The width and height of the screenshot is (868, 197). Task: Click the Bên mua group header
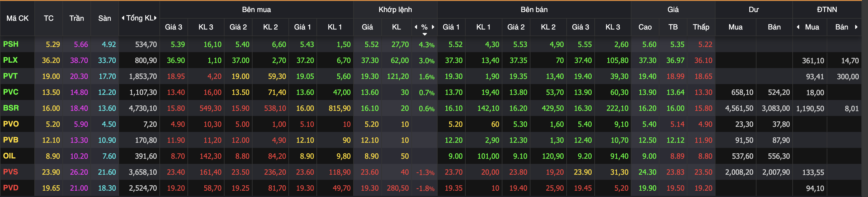tap(256, 9)
